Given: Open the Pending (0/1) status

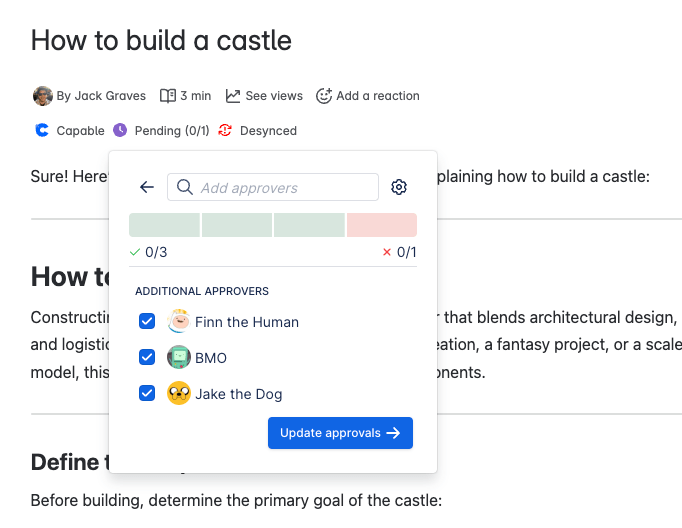Looking at the screenshot, I should (x=172, y=130).
